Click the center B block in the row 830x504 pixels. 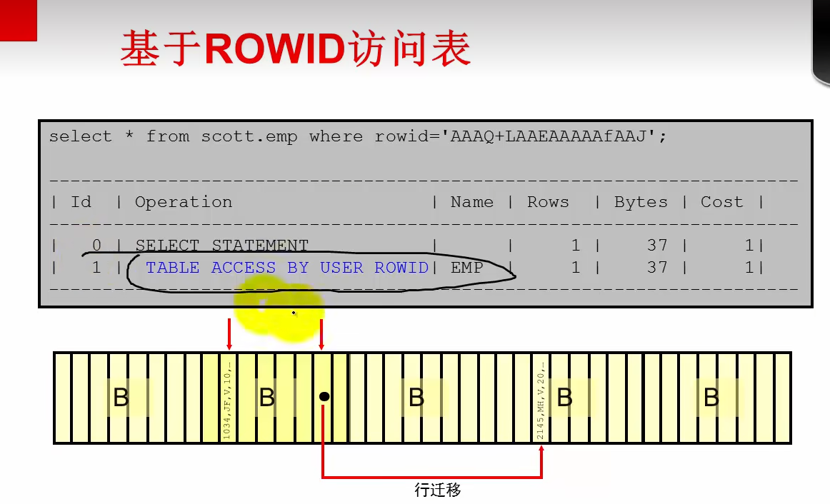tap(416, 398)
